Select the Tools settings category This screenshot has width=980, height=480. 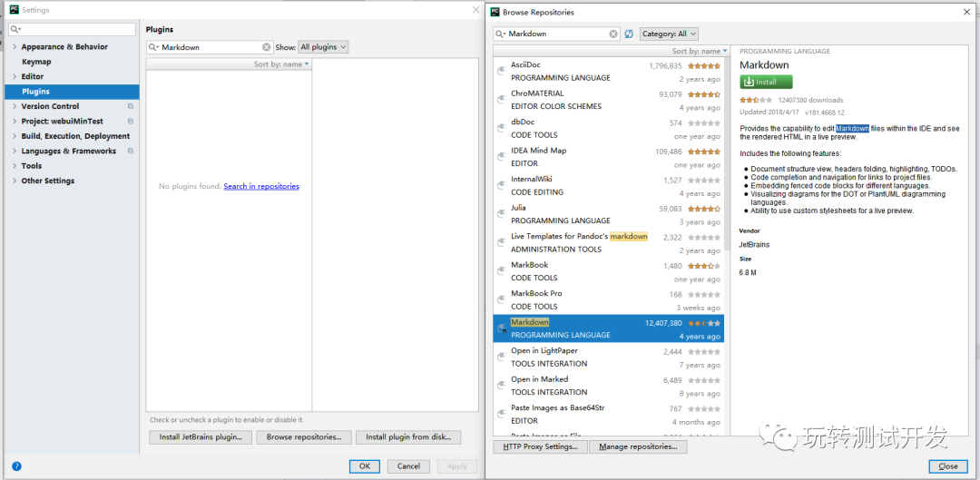pyautogui.click(x=32, y=166)
